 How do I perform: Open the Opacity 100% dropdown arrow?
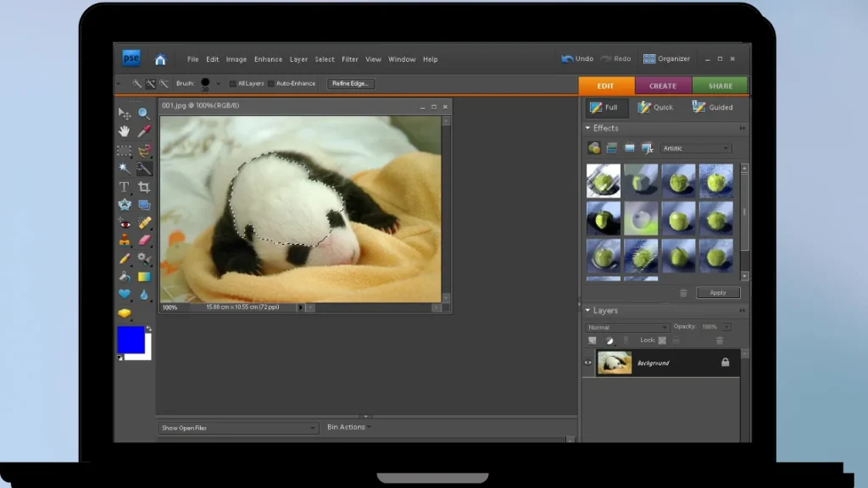(x=726, y=327)
